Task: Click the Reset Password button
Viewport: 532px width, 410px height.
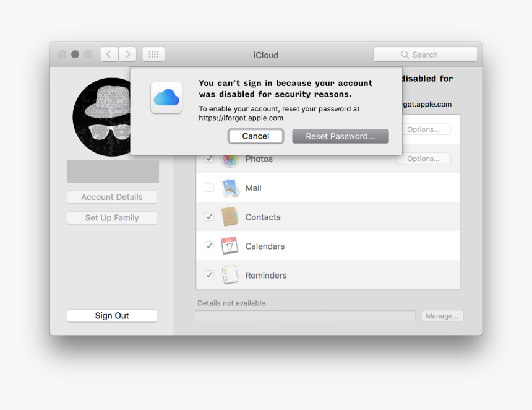Action: pyautogui.click(x=340, y=136)
